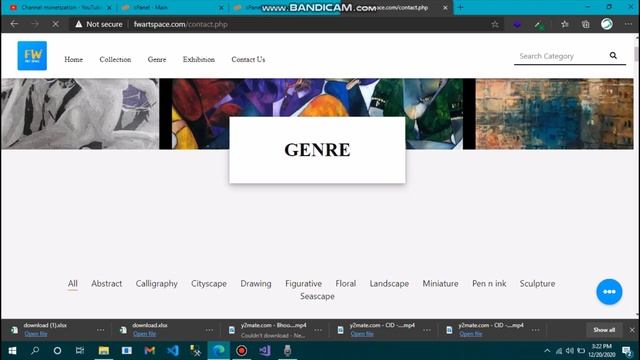The image size is (640, 360).
Task: Open File Explorer from taskbar
Action: (104, 351)
